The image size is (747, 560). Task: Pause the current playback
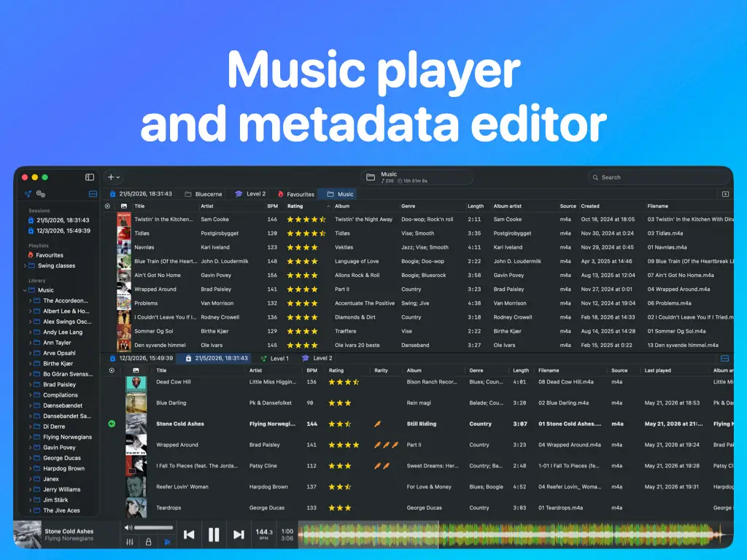214,534
